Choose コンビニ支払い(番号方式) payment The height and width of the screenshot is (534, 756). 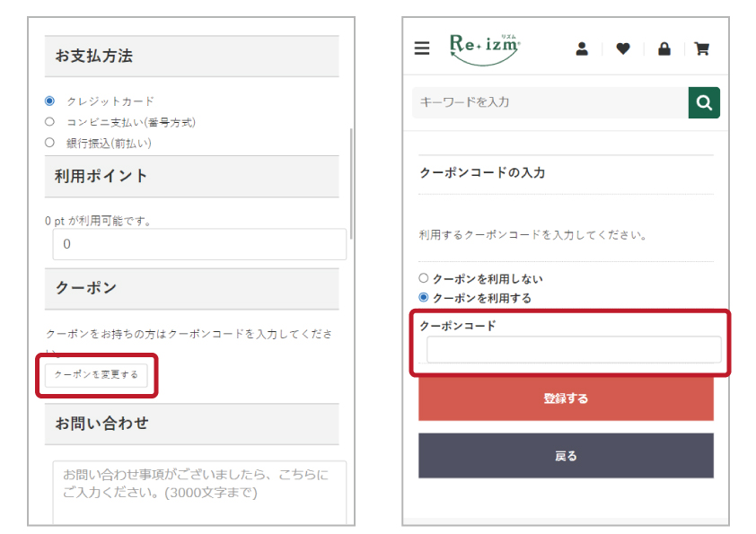pos(49,122)
